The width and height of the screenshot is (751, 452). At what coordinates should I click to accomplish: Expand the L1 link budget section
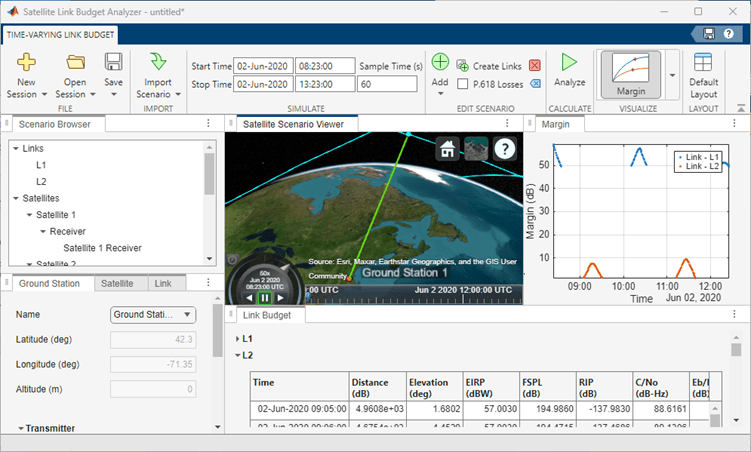237,339
